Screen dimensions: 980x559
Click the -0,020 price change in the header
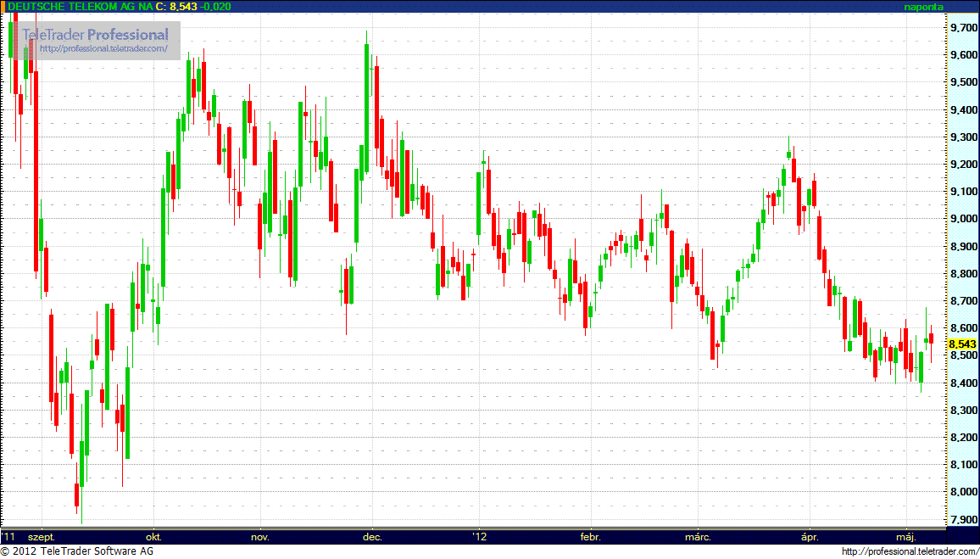coord(215,6)
